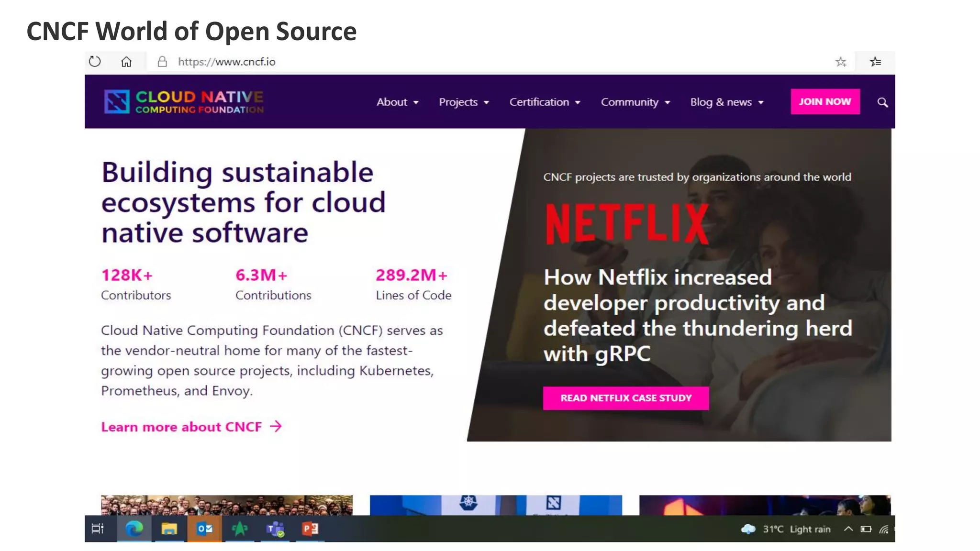Open Task View on the taskbar
Viewport: 980px width, 551px height.
pos(98,529)
